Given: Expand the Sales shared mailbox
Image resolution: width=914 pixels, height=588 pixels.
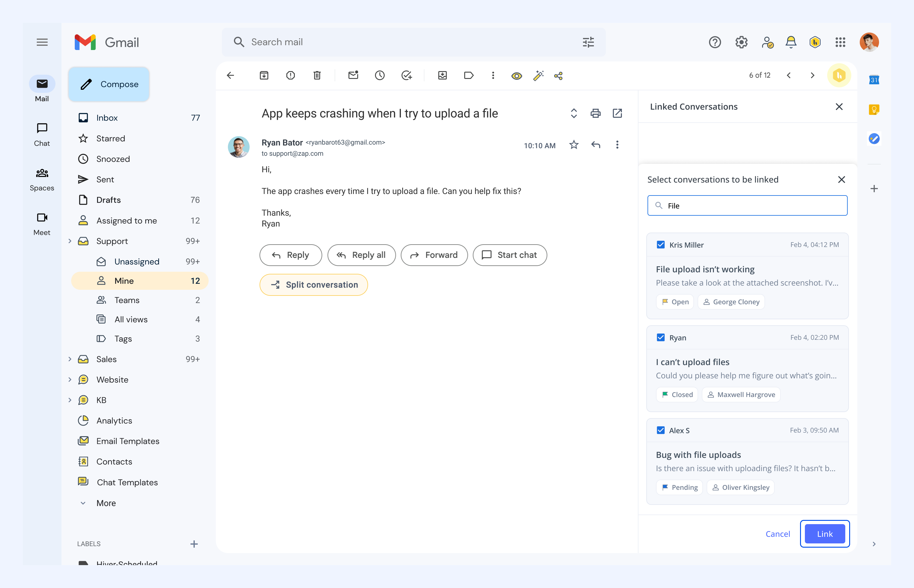Looking at the screenshot, I should pos(70,359).
